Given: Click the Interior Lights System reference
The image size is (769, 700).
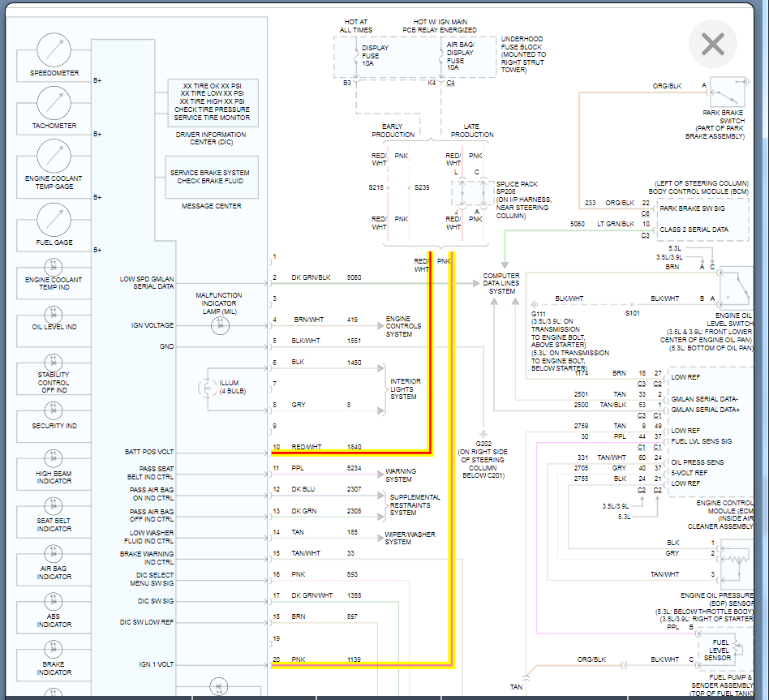Looking at the screenshot, I should tap(405, 389).
